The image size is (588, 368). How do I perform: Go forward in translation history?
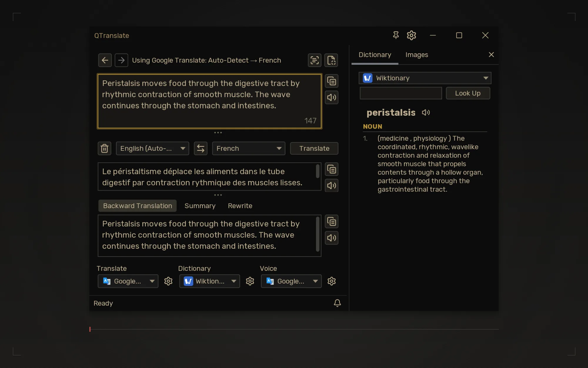click(x=121, y=60)
